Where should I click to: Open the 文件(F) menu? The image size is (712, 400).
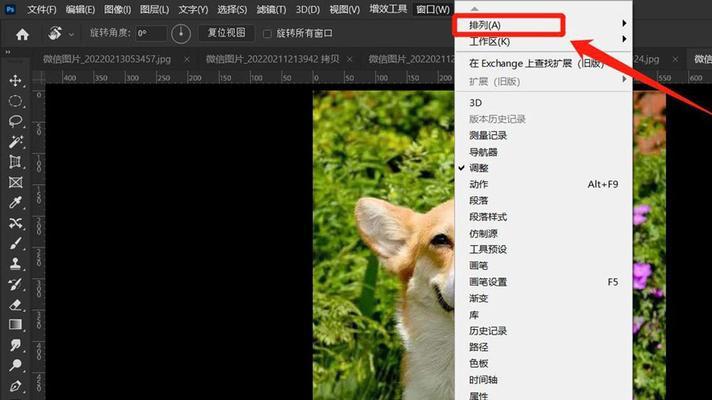point(42,10)
